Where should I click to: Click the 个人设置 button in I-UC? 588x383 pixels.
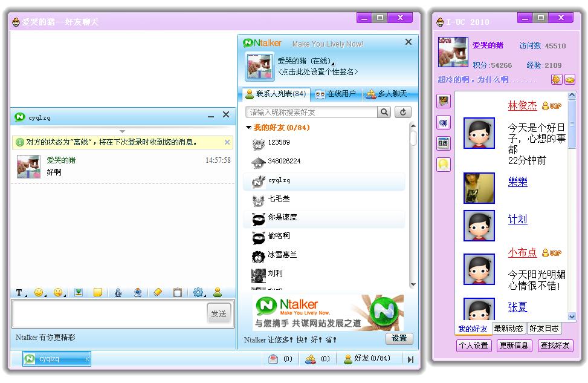click(x=474, y=345)
